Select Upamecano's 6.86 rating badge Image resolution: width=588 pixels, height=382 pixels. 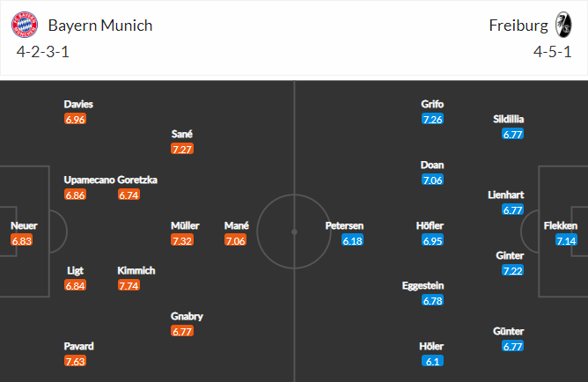[x=76, y=195]
